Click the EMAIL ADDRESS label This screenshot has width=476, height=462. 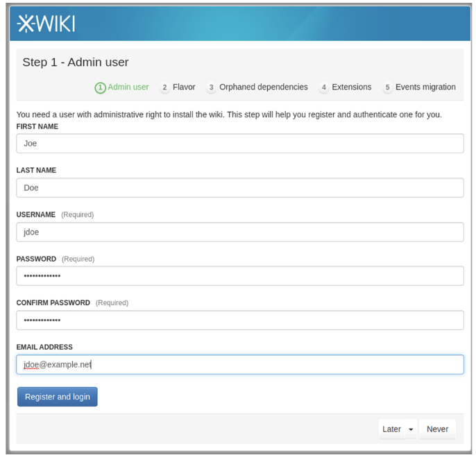click(x=44, y=347)
